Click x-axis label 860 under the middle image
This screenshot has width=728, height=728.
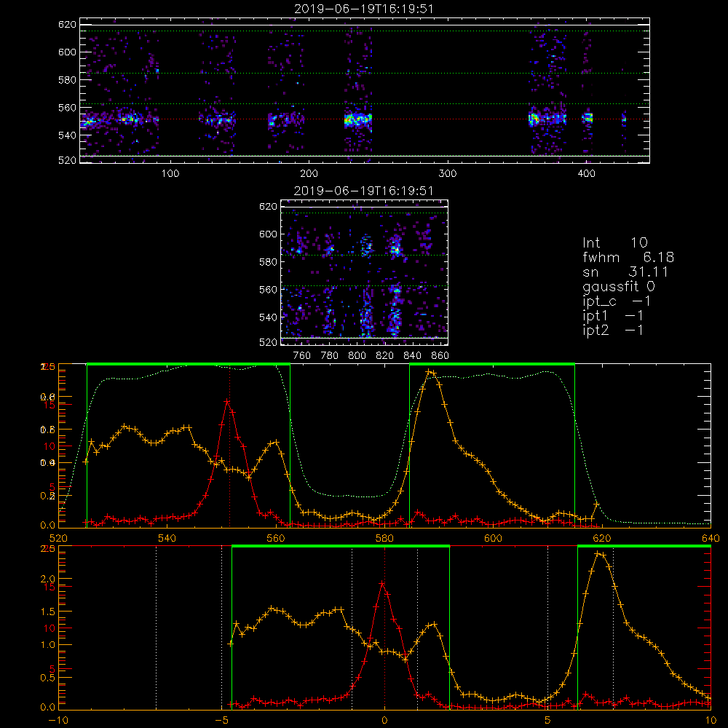[x=440, y=356]
